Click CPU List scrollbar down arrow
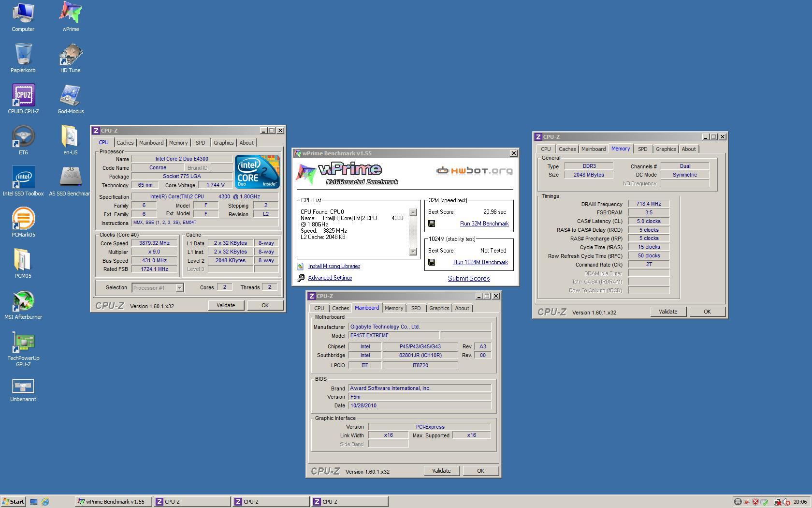 point(413,251)
